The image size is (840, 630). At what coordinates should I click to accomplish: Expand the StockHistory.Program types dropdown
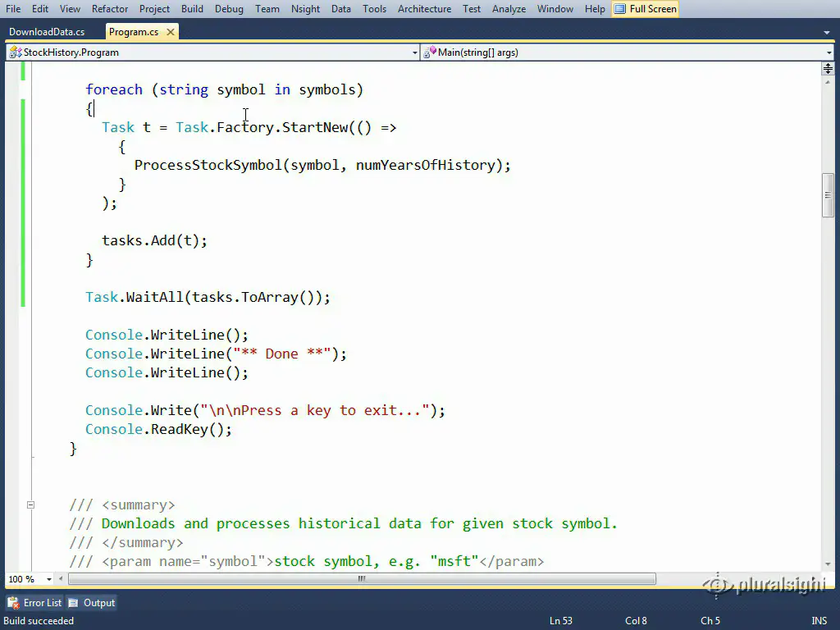(x=414, y=52)
